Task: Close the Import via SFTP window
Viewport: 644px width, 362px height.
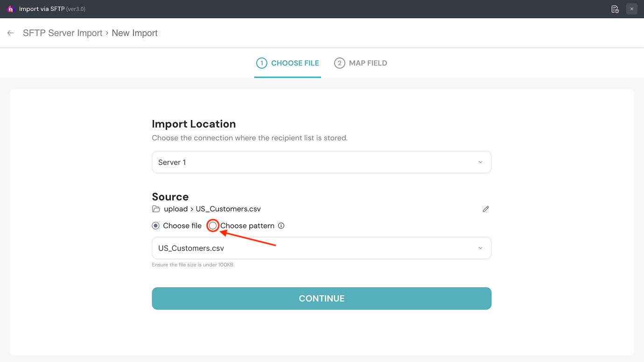Action: tap(632, 9)
